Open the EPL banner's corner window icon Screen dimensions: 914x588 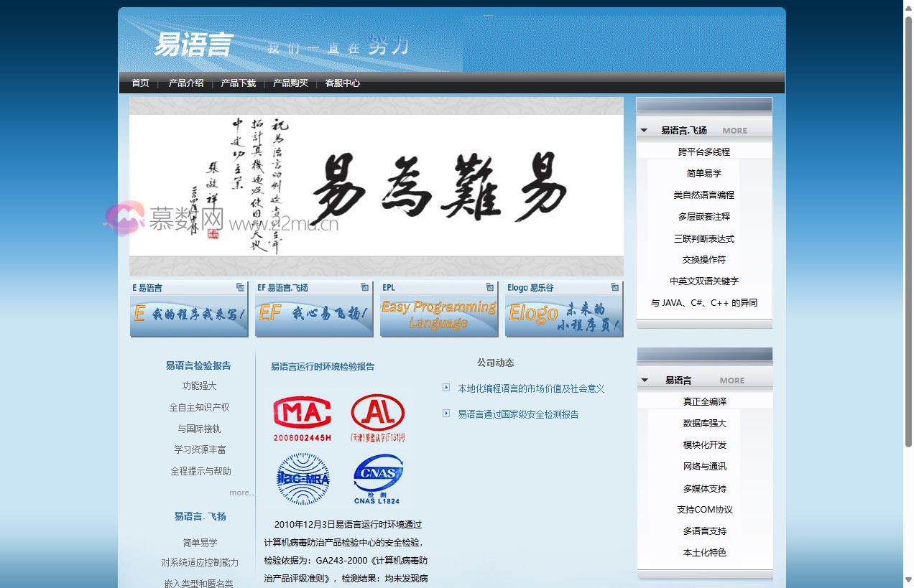coord(490,287)
